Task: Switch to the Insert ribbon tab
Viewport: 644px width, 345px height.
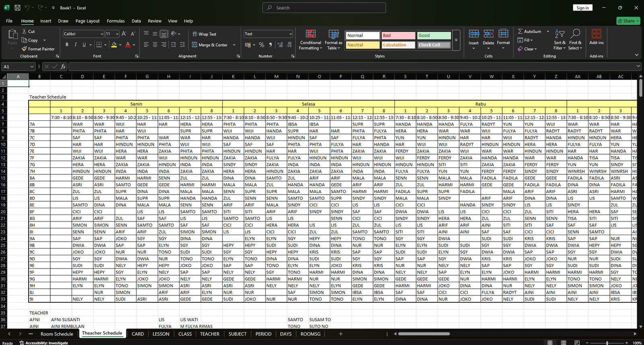Action: coord(45,21)
